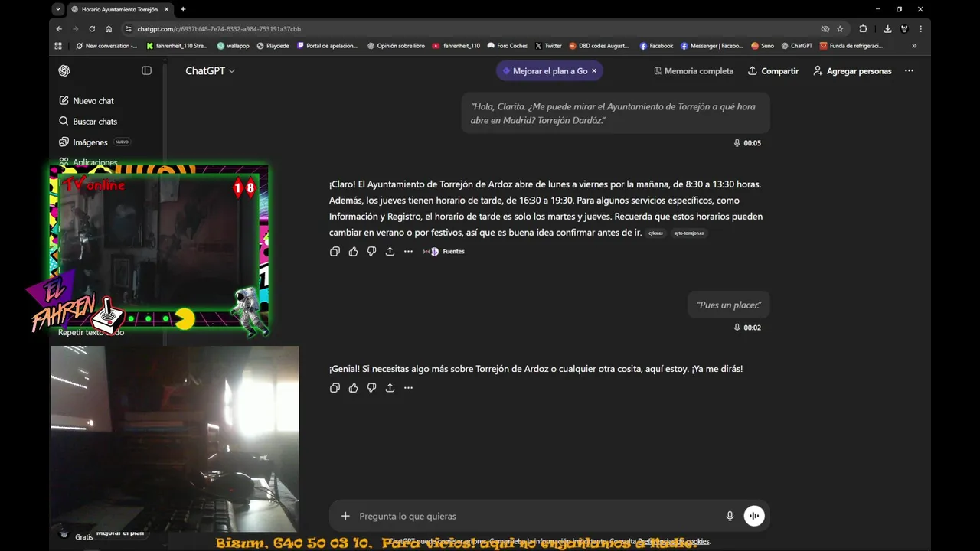
Task: Open the ayto-torrejon.es source chip
Action: [689, 233]
